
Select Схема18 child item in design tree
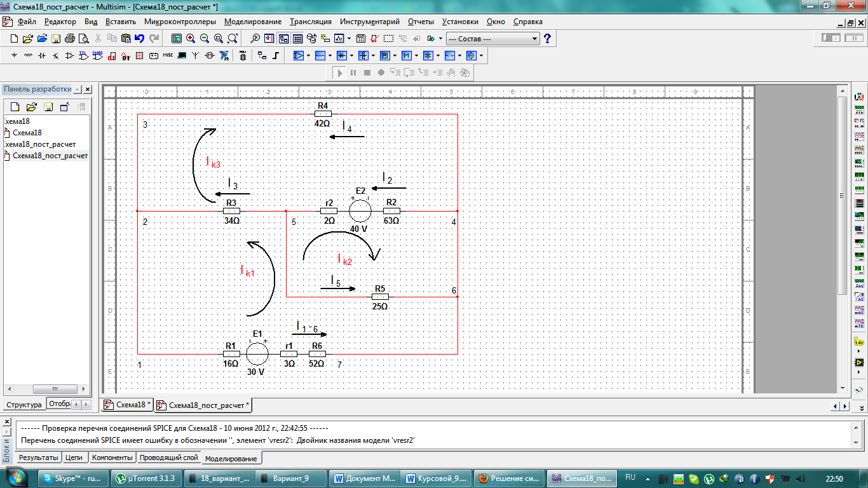point(27,133)
